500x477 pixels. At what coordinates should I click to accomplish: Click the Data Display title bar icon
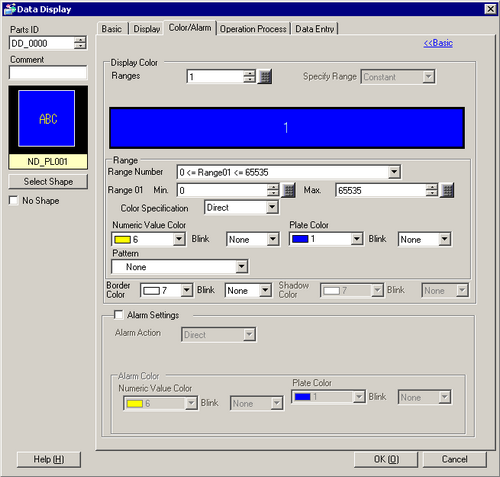pos(9,9)
